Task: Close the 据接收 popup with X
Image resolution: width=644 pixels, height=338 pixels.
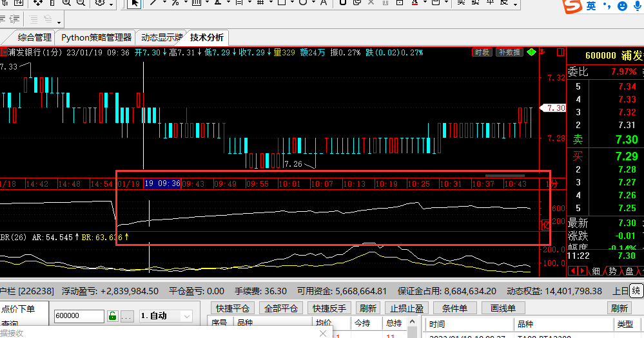Action: tap(323, 333)
